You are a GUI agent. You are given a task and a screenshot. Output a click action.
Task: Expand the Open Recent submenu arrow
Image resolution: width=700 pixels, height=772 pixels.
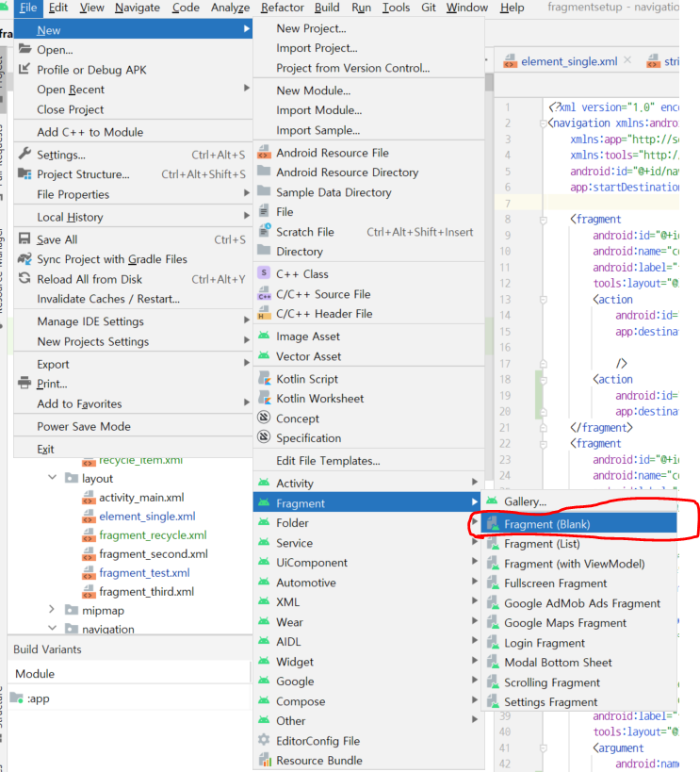(x=247, y=88)
